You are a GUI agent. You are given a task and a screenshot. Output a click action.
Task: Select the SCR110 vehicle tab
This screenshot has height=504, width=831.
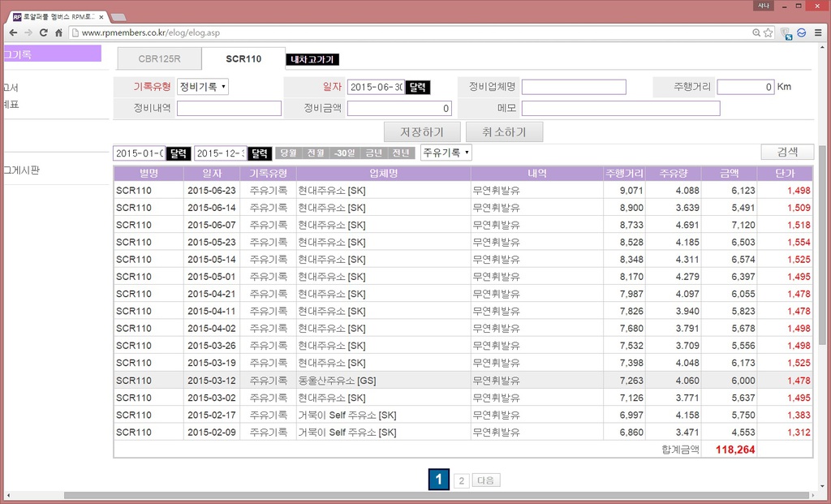tap(243, 59)
